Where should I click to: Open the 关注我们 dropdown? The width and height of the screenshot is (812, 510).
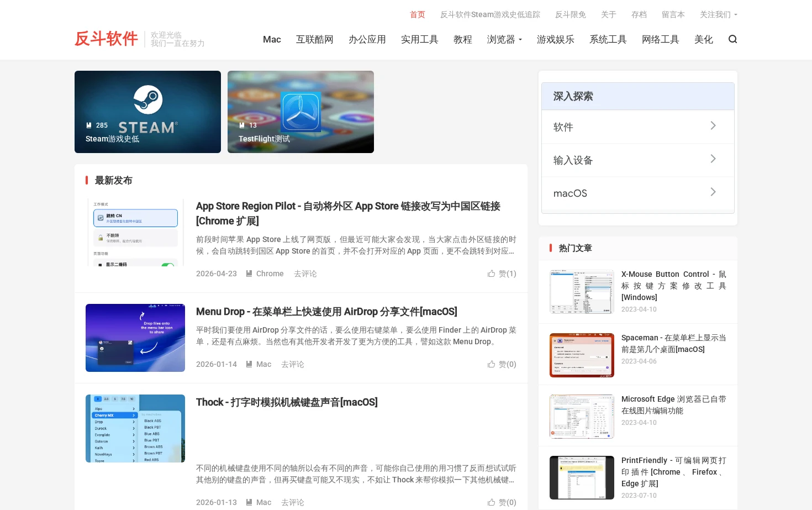click(718, 15)
